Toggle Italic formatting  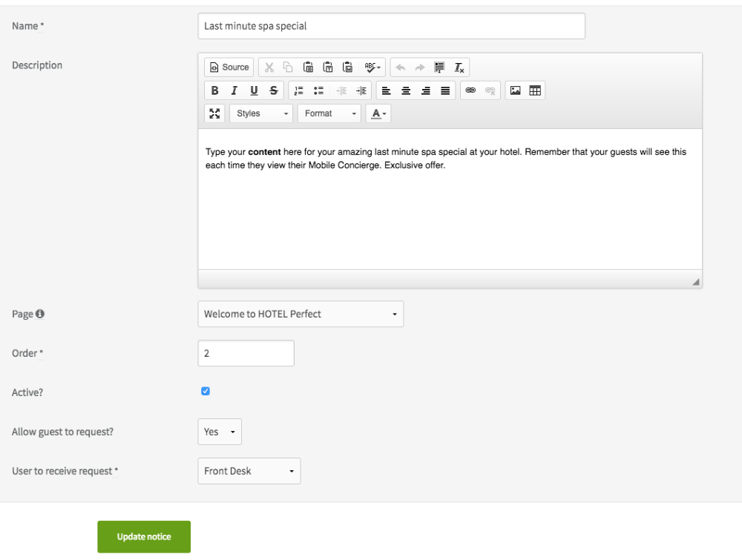click(x=234, y=90)
